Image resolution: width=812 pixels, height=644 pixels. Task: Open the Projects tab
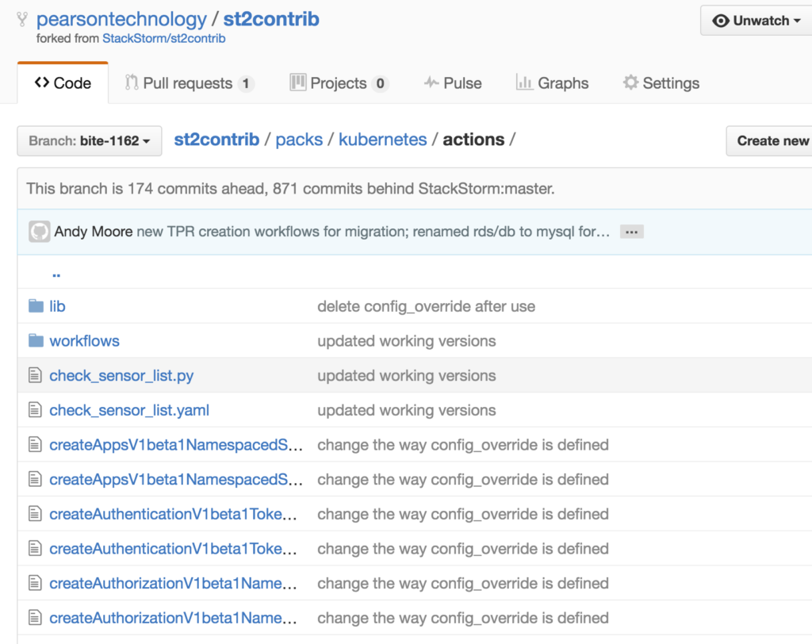pos(339,83)
